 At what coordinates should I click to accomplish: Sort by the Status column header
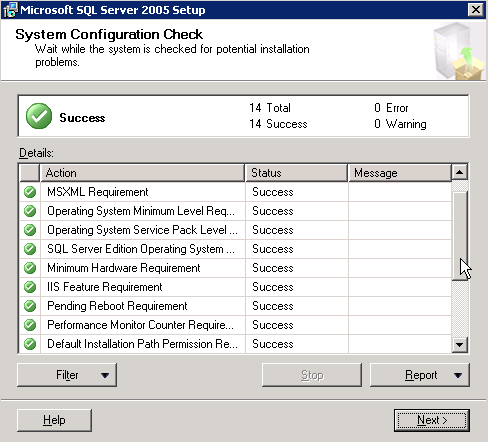tap(297, 173)
